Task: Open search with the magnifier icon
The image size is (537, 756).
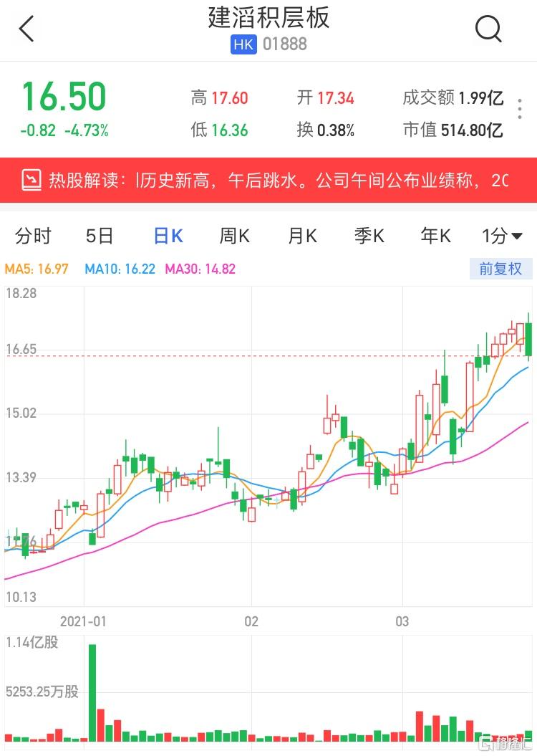Action: (x=488, y=29)
